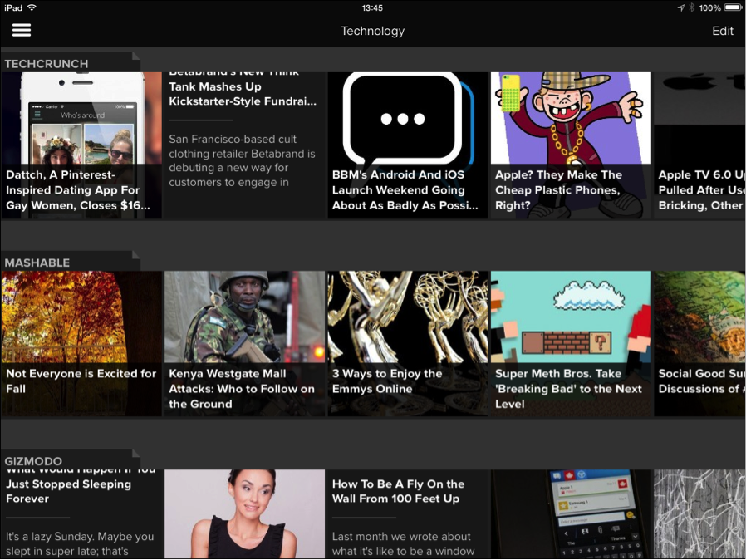The height and width of the screenshot is (560, 746).
Task: Open the BBM Android and iOS article
Action: (x=408, y=145)
